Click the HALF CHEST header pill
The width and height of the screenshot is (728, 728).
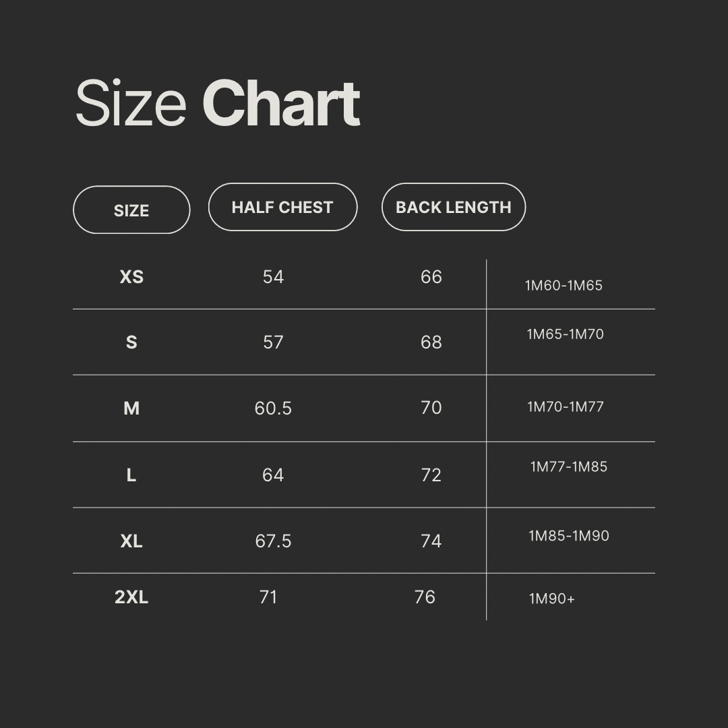tap(282, 207)
